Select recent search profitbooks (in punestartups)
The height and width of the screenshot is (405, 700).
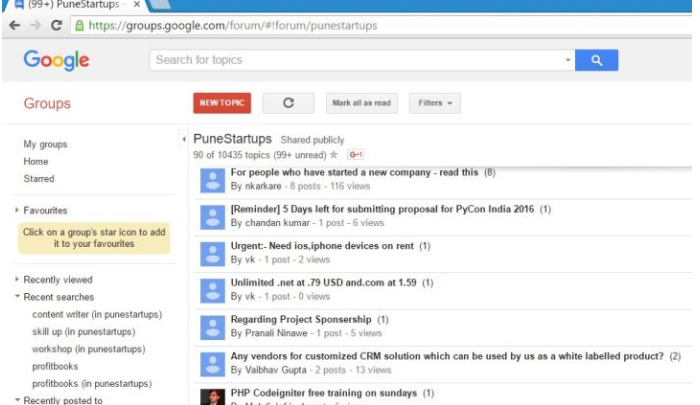coord(92,384)
